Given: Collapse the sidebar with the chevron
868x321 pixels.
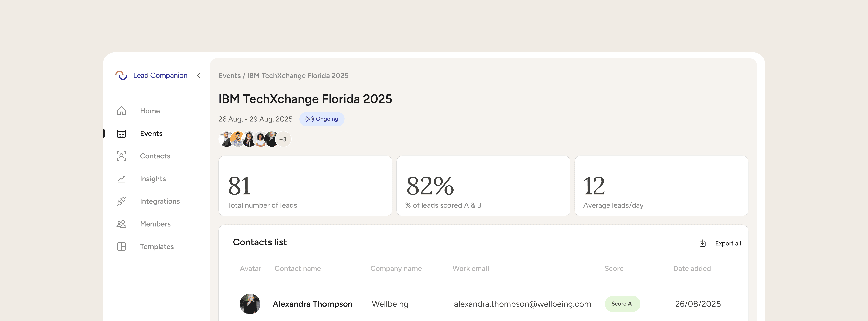Looking at the screenshot, I should [199, 75].
